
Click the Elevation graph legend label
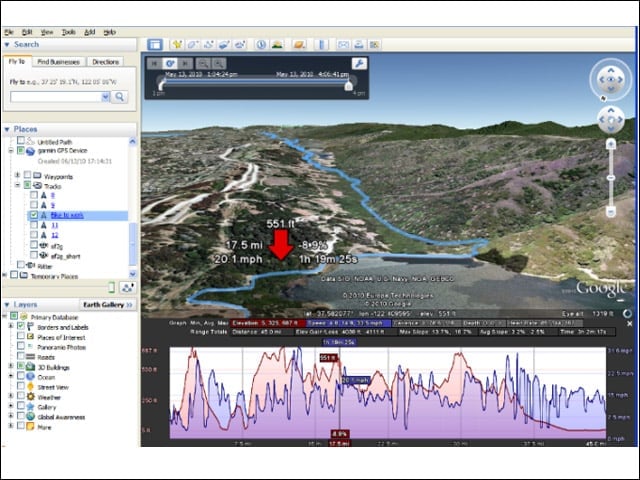[x=268, y=323]
